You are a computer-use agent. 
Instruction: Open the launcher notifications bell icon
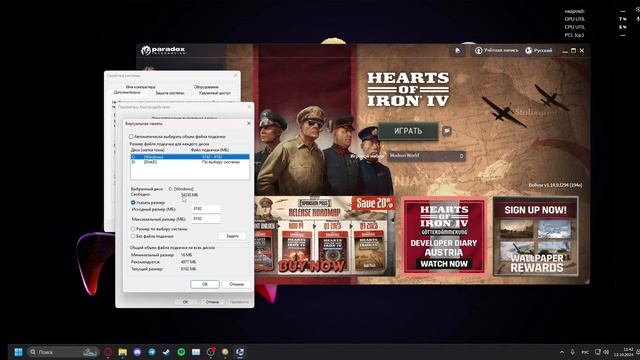click(x=458, y=51)
